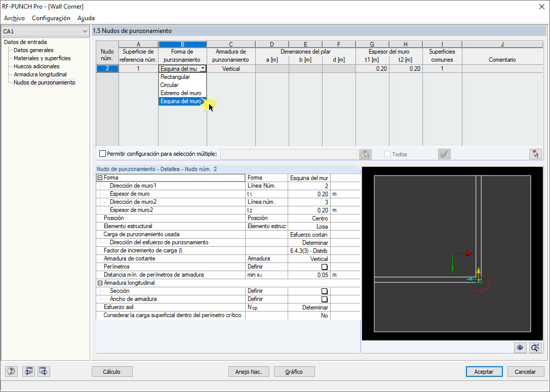
Task: Click the Cálculo button
Action: click(112, 372)
